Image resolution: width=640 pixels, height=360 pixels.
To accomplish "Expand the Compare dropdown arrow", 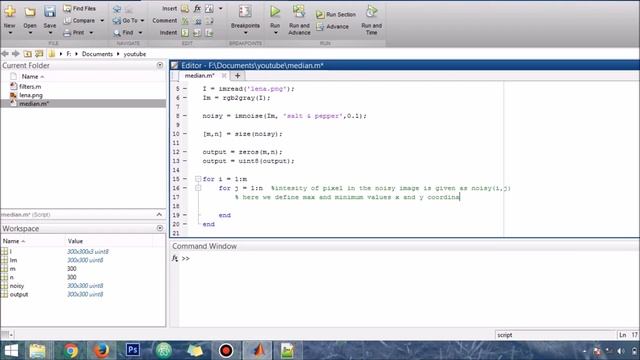I will click(x=102, y=20).
